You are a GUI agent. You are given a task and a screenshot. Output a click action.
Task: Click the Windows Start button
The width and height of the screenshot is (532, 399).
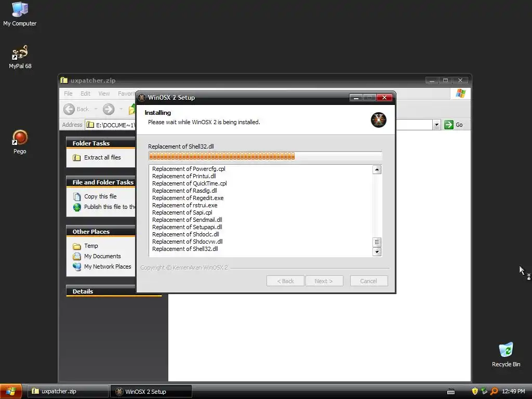(x=11, y=391)
